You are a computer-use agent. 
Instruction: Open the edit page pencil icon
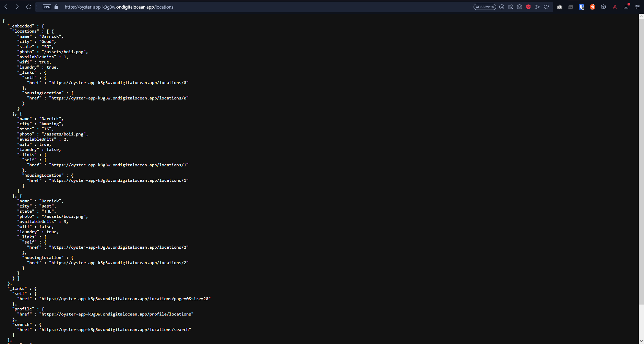click(x=511, y=7)
